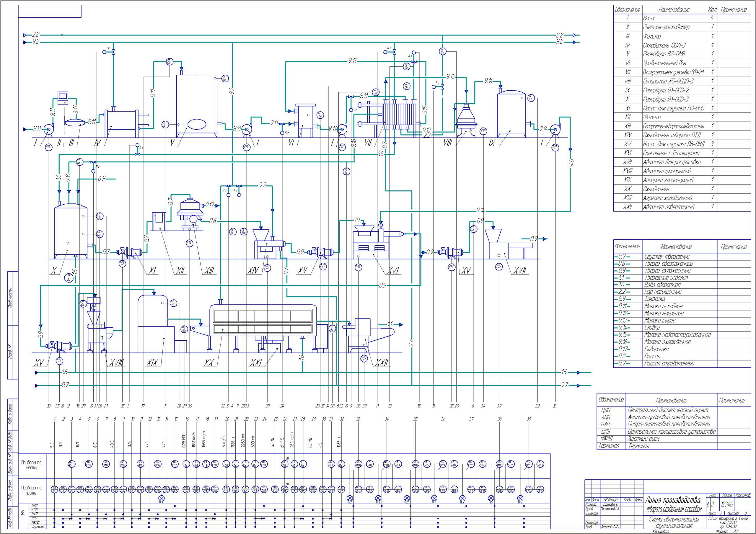Click the flow meter symbol labeled II
Image resolution: width=756 pixels, height=534 pixels.
[63, 98]
